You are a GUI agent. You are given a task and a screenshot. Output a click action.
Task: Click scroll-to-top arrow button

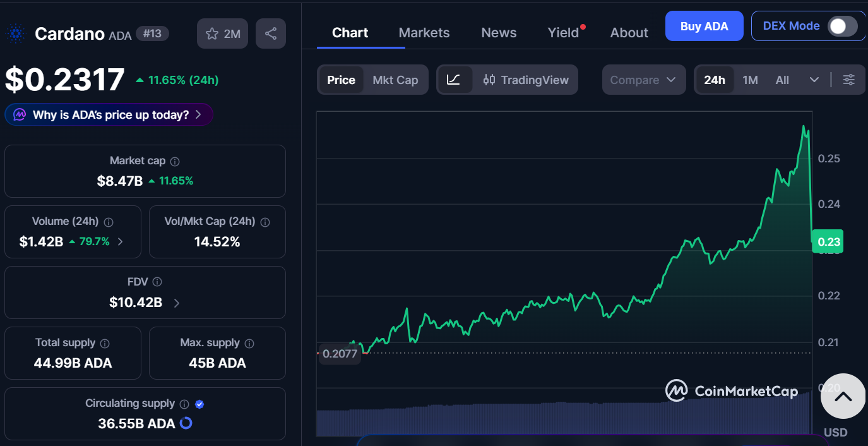(843, 396)
